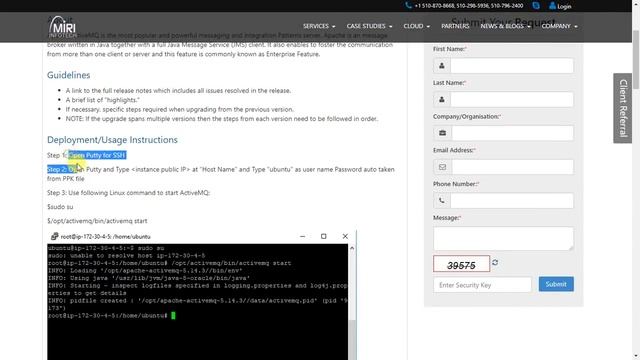Focus the Company/Organisation input field
640x360 pixels.
[x=512, y=133]
